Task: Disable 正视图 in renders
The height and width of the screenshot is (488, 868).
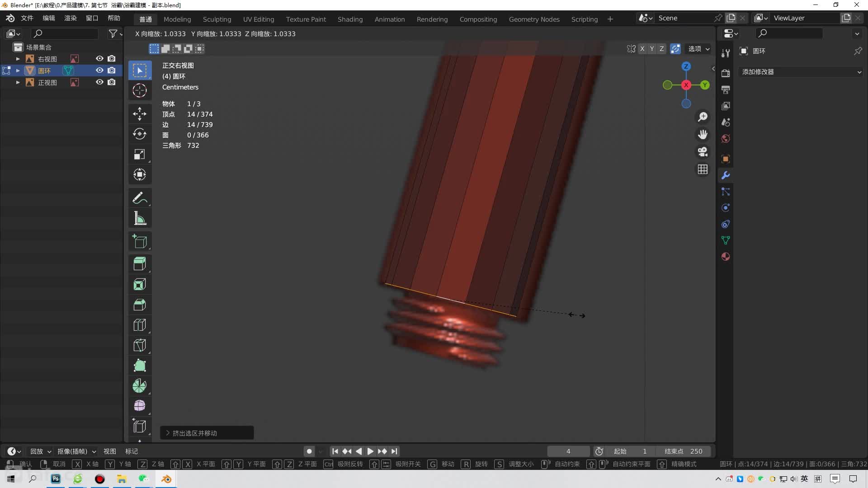Action: (112, 82)
